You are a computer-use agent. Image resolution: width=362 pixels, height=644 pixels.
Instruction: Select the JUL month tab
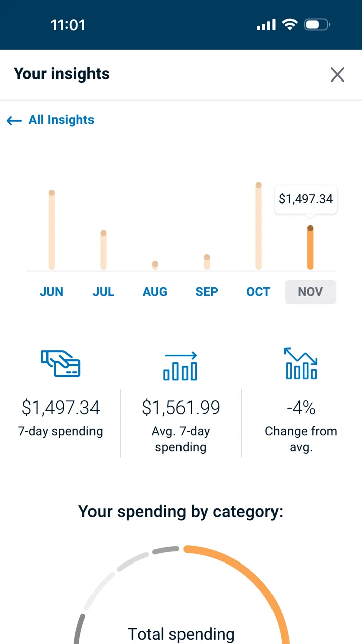point(103,292)
